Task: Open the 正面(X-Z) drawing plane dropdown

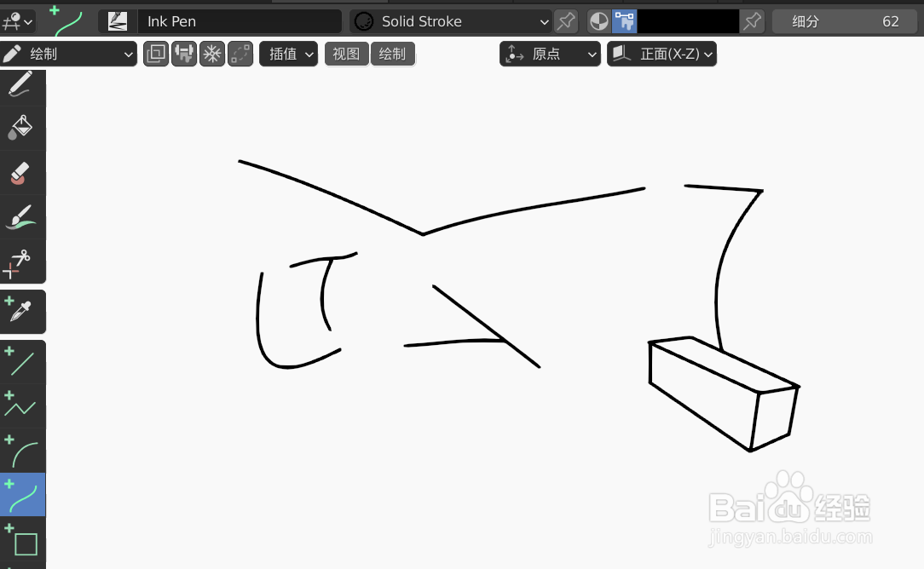Action: (661, 54)
